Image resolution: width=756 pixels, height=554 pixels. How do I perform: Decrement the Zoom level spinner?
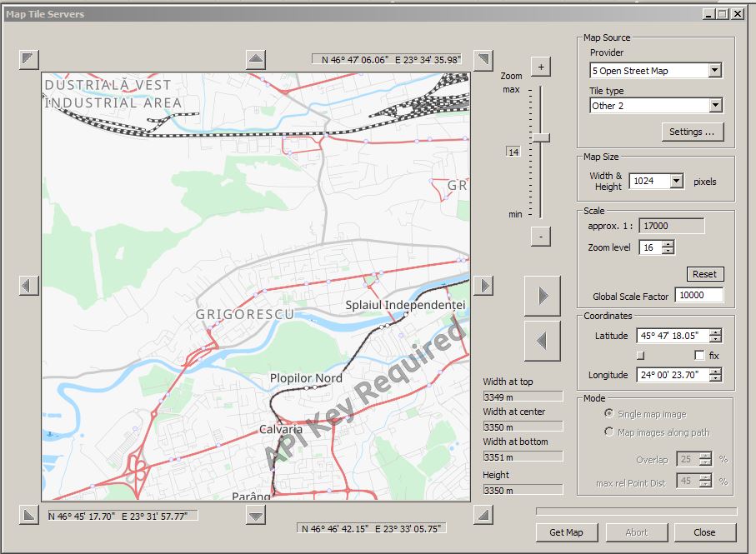click(668, 251)
